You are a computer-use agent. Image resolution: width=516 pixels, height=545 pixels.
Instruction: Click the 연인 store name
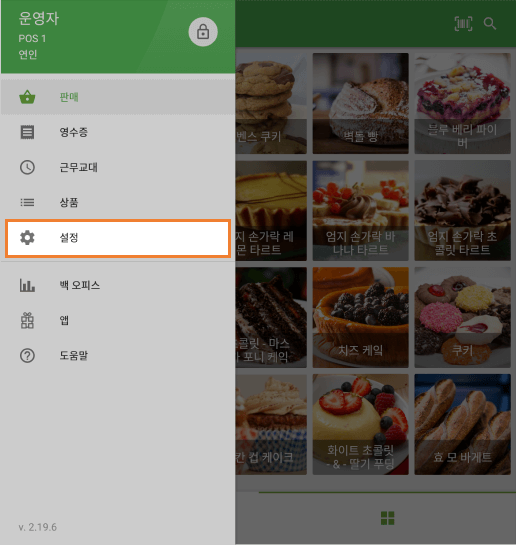click(28, 55)
